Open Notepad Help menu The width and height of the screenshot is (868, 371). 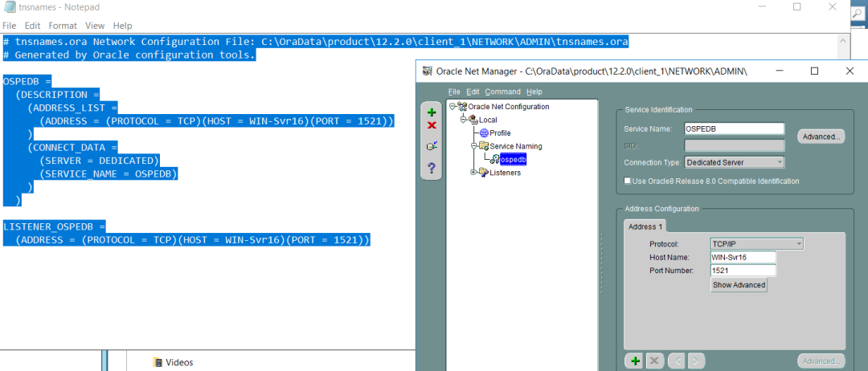pos(122,26)
